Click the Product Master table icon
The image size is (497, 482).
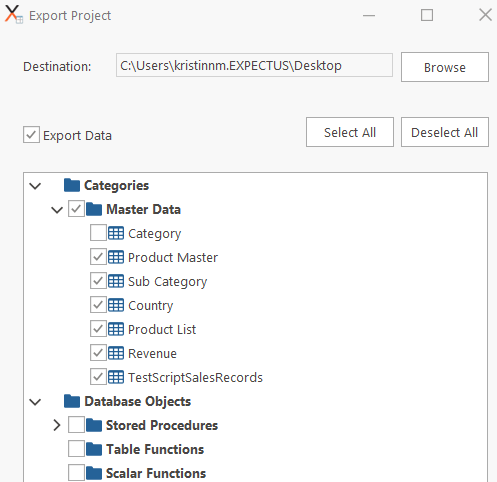pos(116,257)
